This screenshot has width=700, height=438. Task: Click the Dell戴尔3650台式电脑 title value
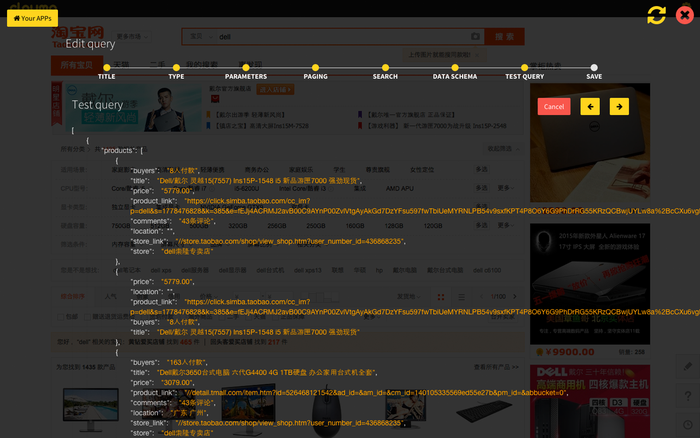267,372
